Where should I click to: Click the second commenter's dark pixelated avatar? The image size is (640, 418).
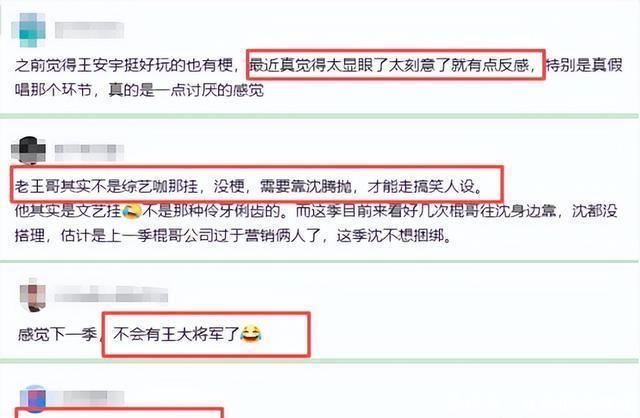[x=29, y=151]
